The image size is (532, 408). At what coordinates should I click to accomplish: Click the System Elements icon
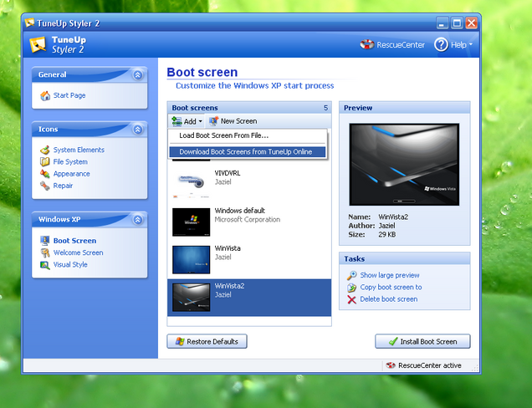[x=45, y=150]
